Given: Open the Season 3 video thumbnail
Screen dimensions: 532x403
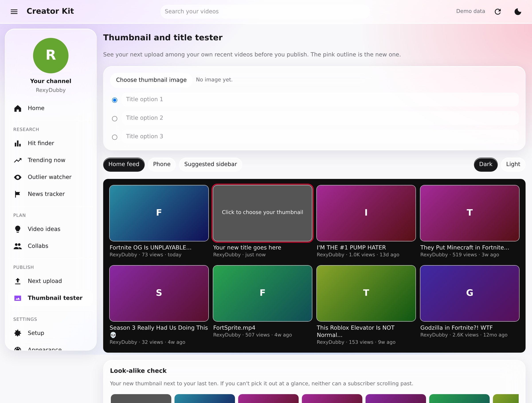Looking at the screenshot, I should [x=159, y=293].
